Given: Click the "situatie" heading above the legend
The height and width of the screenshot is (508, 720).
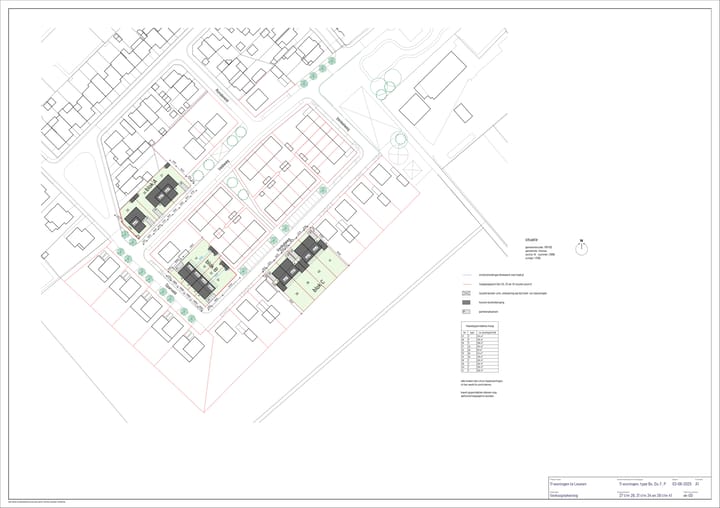Looking at the screenshot, I should pyautogui.click(x=530, y=240).
